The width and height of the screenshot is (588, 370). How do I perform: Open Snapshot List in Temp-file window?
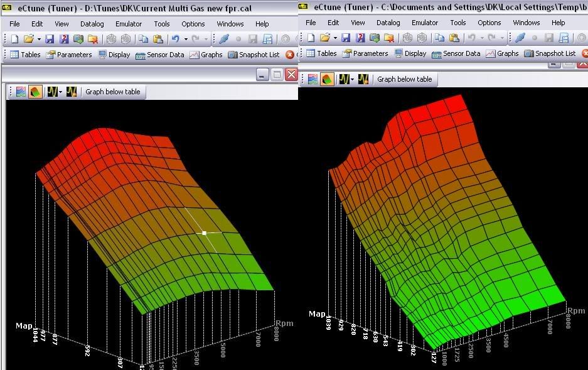point(550,53)
